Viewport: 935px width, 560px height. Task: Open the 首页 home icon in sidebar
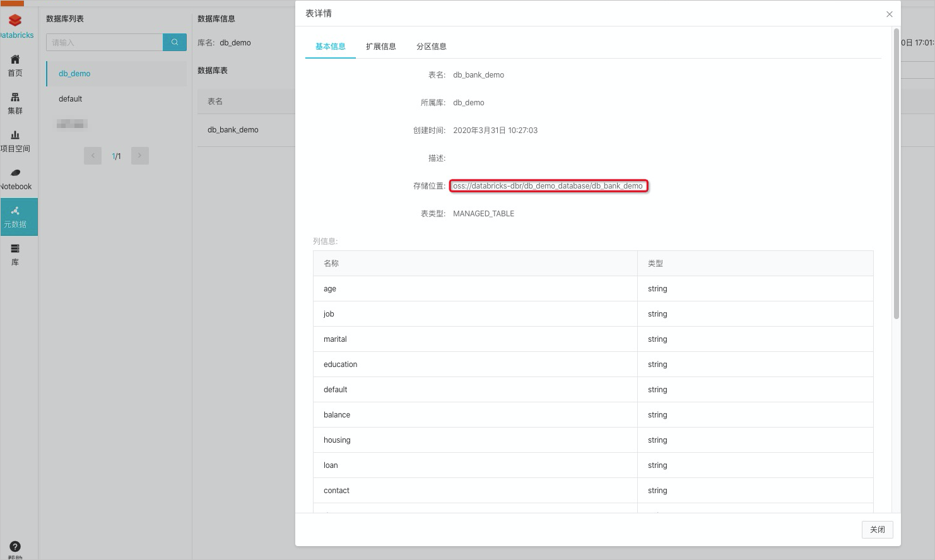[x=15, y=59]
